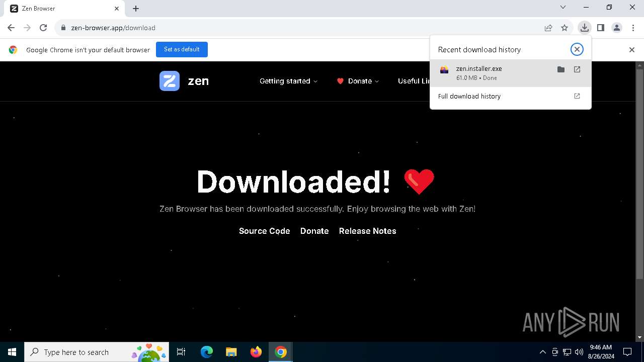Reload the page with refresh icon
The width and height of the screenshot is (644, 362).
pos(43,28)
